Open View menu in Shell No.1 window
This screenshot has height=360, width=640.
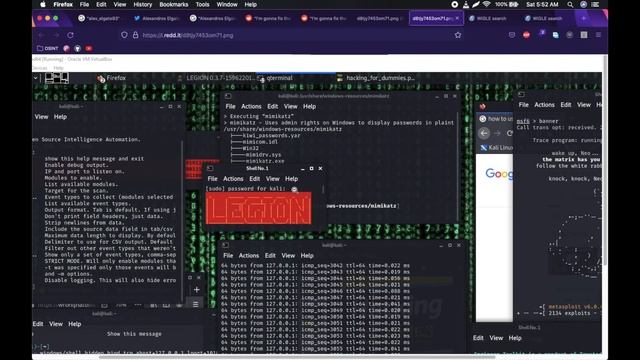click(273, 178)
